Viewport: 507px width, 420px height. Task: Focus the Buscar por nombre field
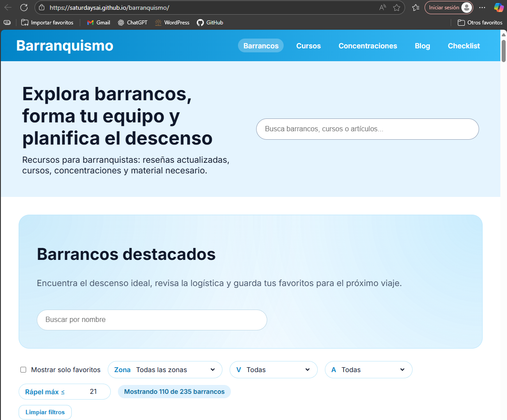152,320
